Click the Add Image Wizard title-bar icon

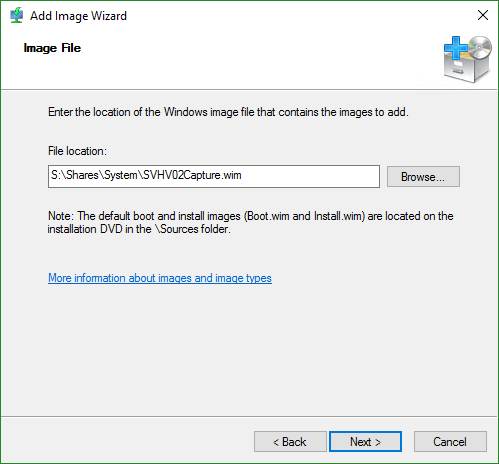click(x=16, y=15)
